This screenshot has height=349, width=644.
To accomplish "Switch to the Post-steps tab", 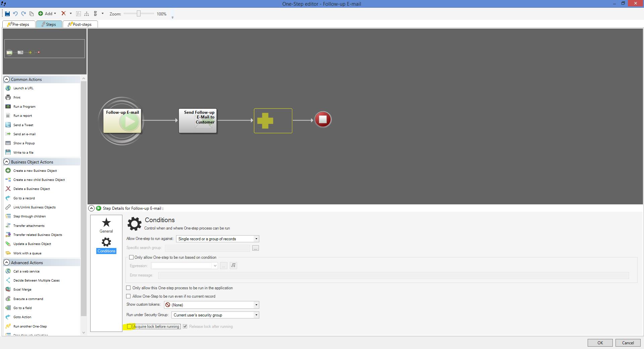I will coord(80,24).
